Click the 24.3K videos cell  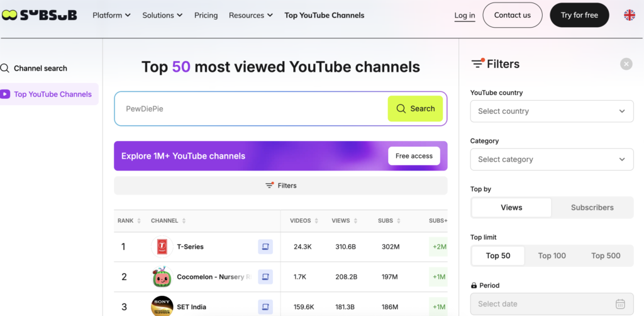tap(303, 247)
